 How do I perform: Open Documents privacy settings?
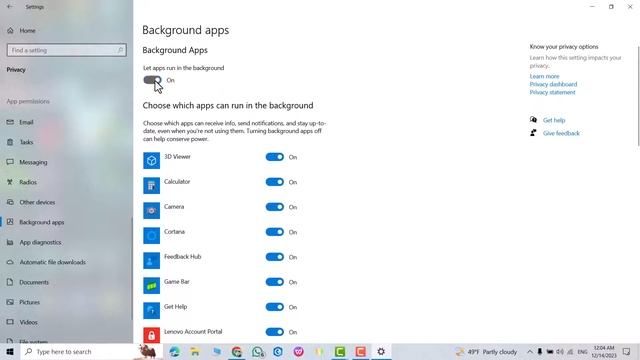66,282
